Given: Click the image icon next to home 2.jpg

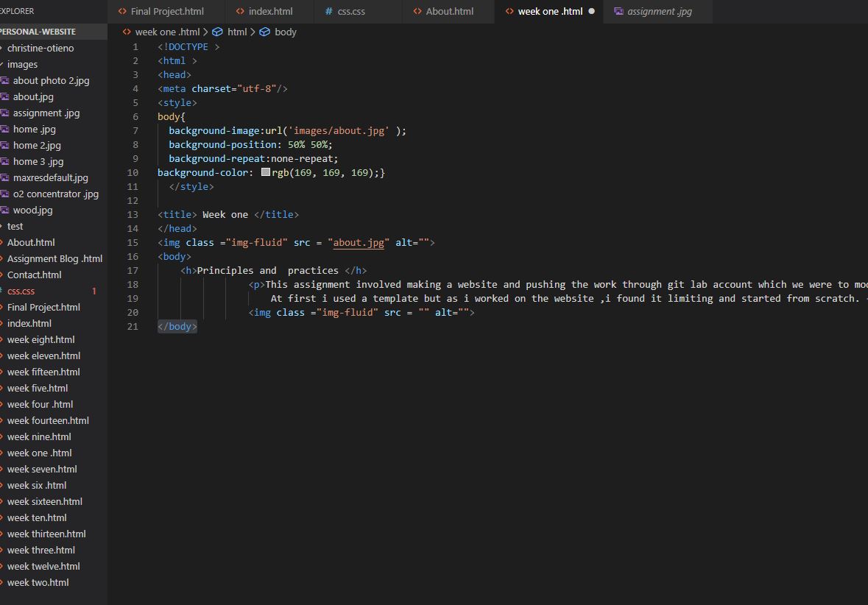Looking at the screenshot, I should [7, 145].
